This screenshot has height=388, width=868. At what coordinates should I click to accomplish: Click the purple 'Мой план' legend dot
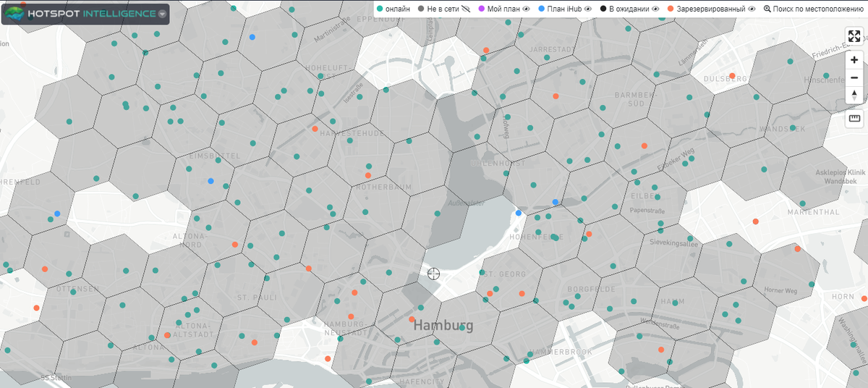481,9
